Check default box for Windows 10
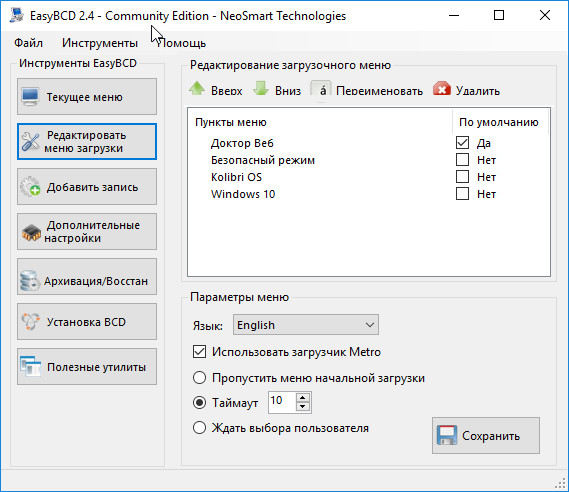Viewport: 569px width, 492px height. click(x=462, y=194)
